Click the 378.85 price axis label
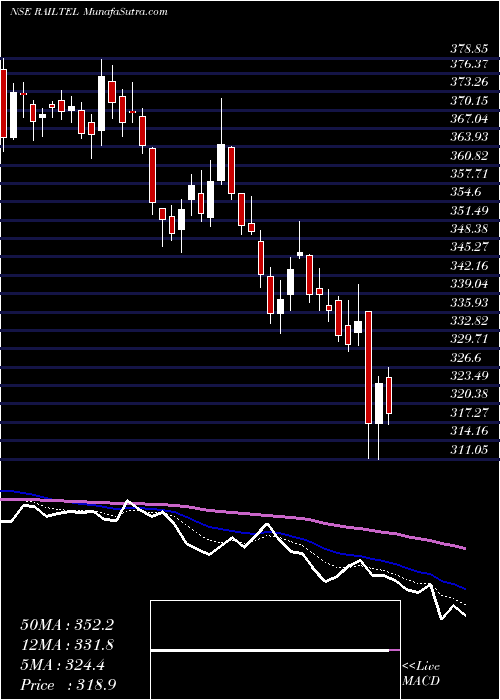This screenshot has height=700, width=500. click(x=468, y=50)
